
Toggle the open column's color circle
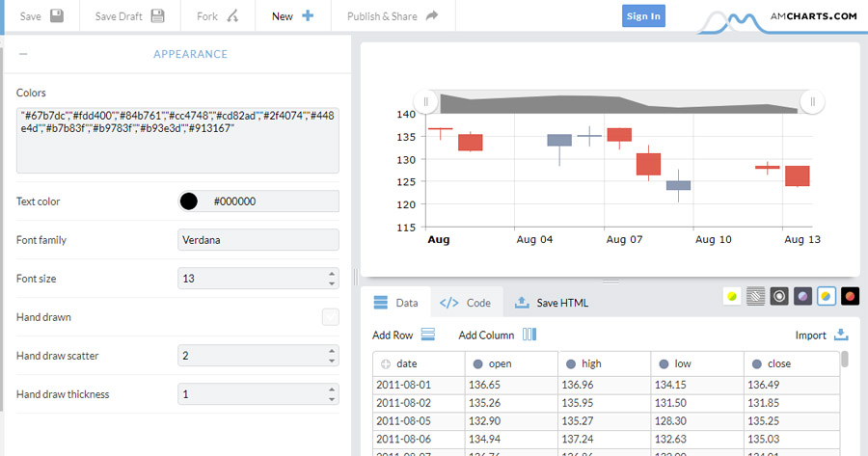476,364
